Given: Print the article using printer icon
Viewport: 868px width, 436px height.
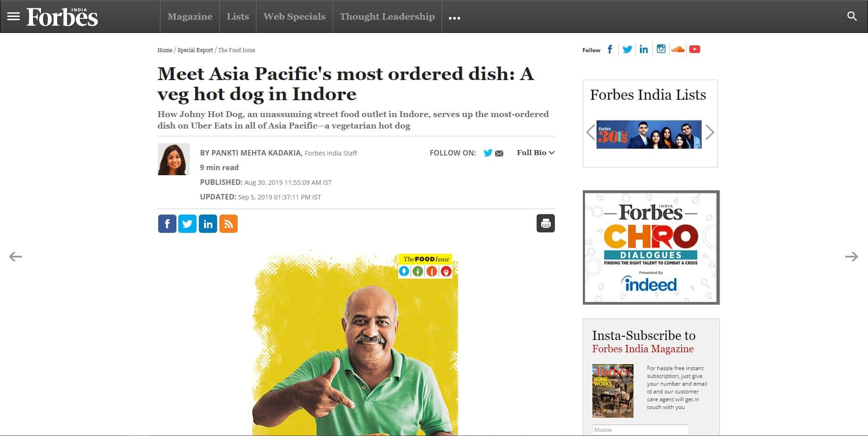Looking at the screenshot, I should click(545, 223).
